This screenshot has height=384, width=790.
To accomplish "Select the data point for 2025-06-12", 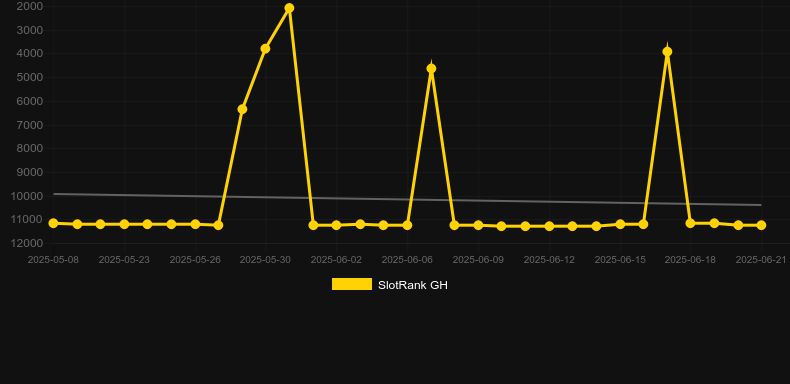I will (549, 226).
